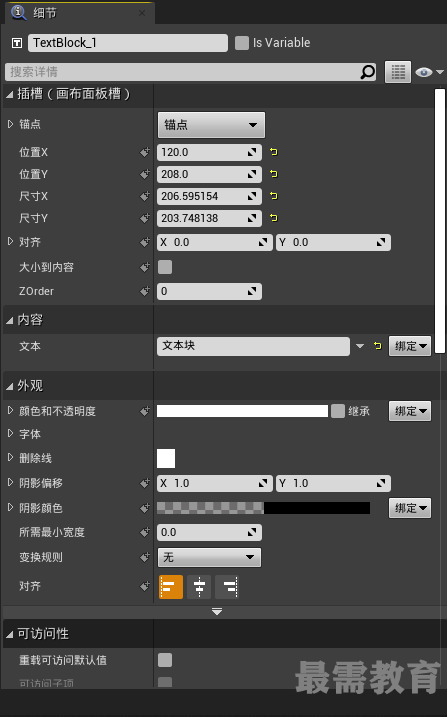Reset 文本 content with yellow arrow

[x=378, y=346]
